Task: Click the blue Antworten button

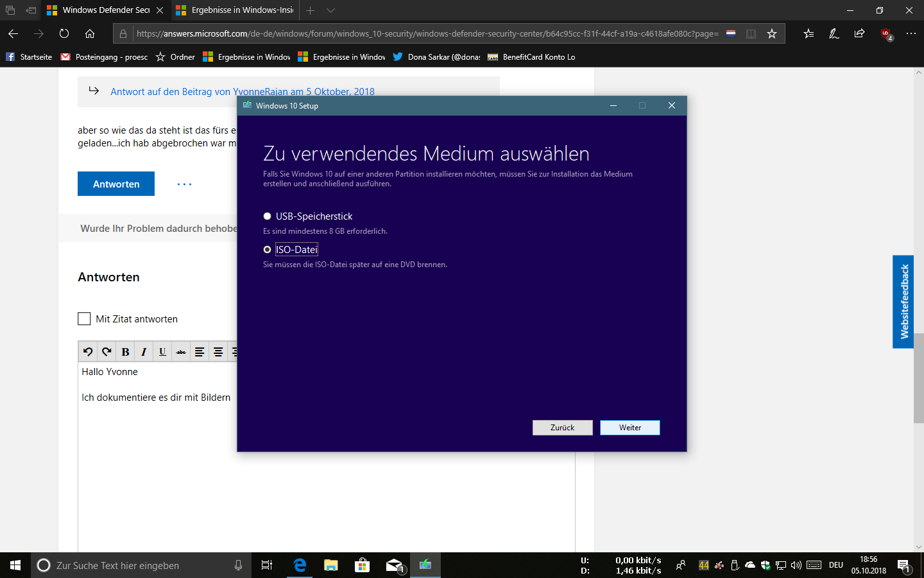Action: (x=116, y=184)
